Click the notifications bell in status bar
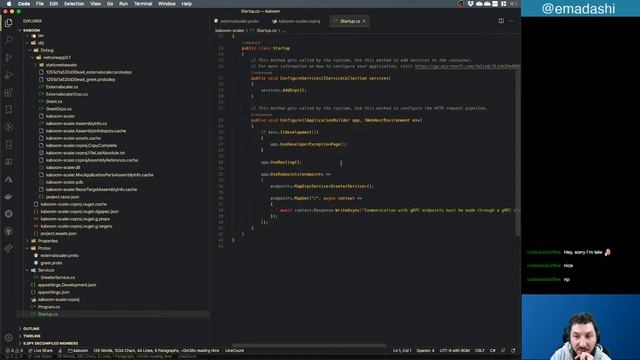 coord(513,351)
